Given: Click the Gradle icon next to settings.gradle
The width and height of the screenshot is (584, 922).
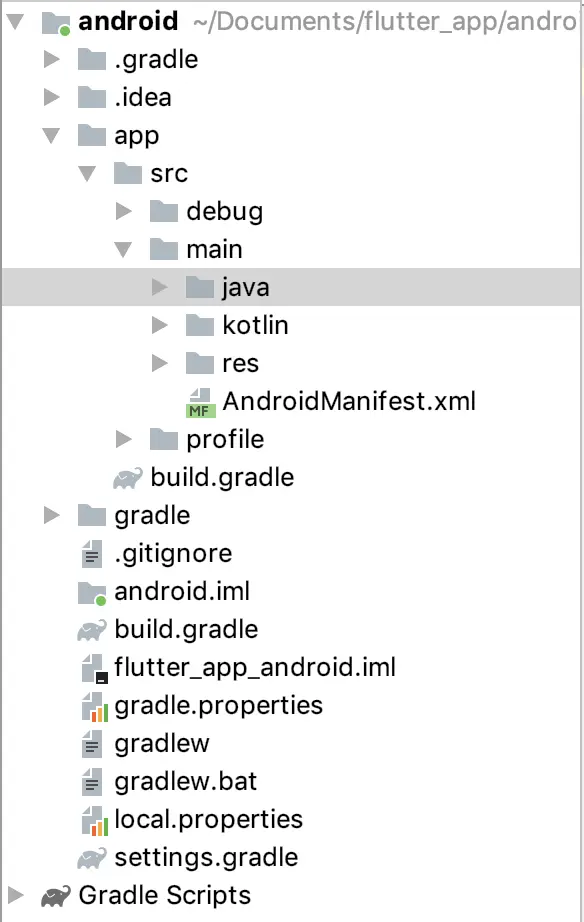Looking at the screenshot, I should (94, 857).
